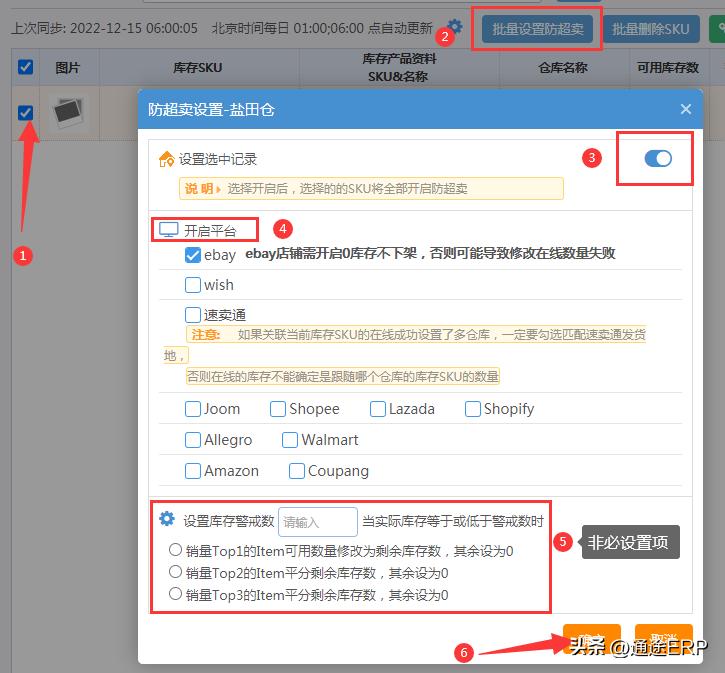Check the Joom platform checkbox

coord(192,409)
